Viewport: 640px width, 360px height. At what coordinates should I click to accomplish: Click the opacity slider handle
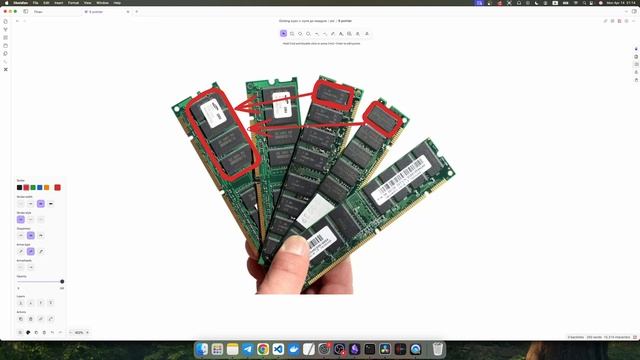(x=62, y=282)
